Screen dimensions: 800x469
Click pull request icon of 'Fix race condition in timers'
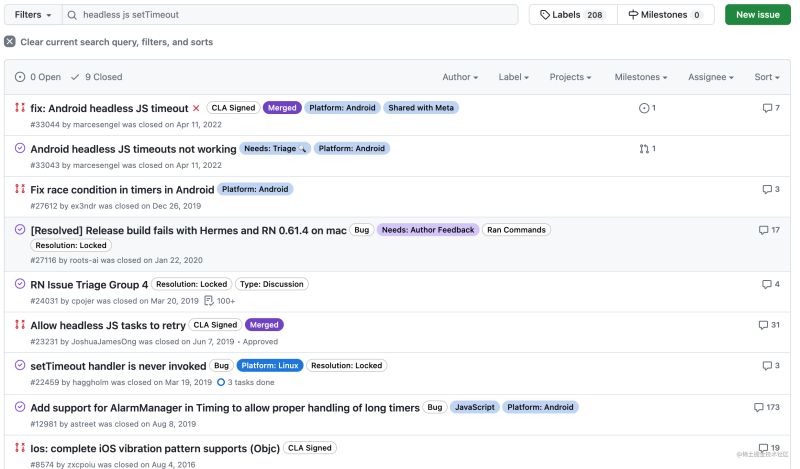point(20,189)
